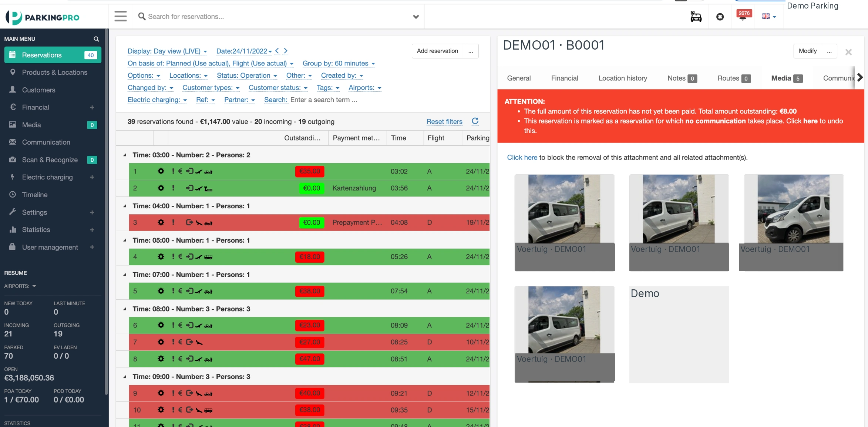The width and height of the screenshot is (868, 427).
Task: Switch to the Financial tab
Action: [564, 78]
